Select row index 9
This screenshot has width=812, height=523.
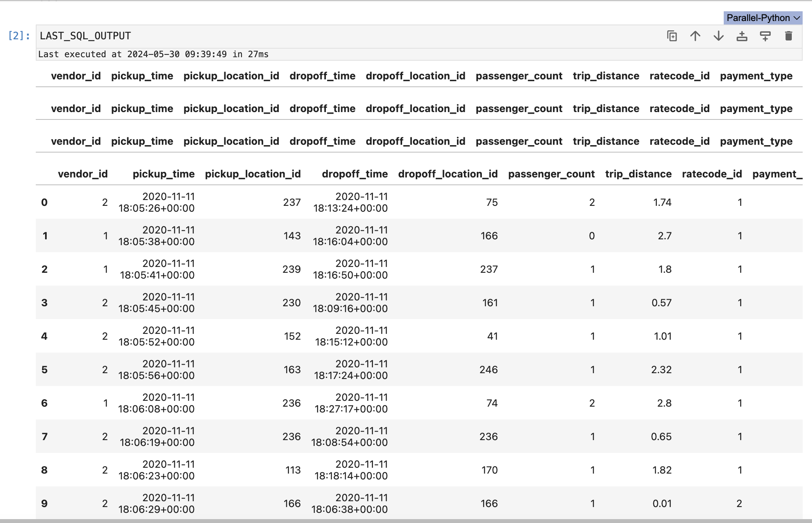click(44, 504)
